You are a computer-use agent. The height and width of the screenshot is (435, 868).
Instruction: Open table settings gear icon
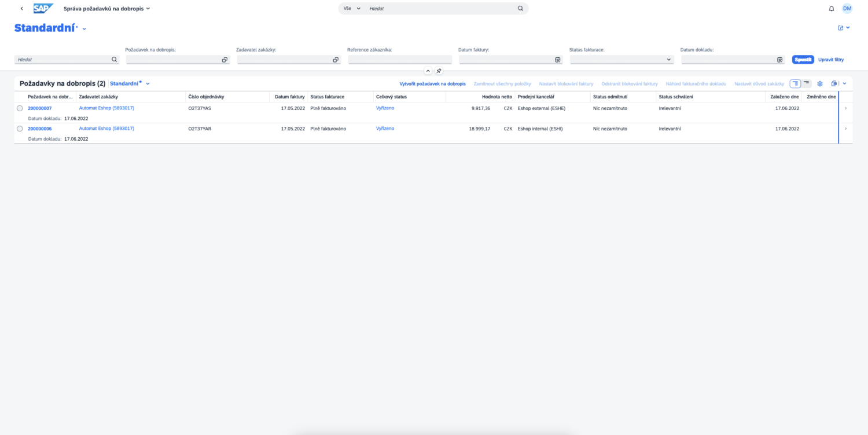pyautogui.click(x=819, y=83)
